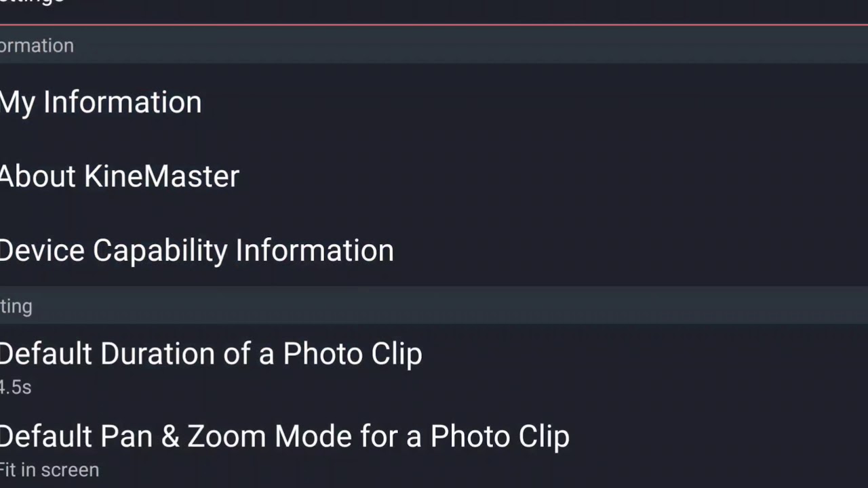Select the Pan & Zoom Mode setting row
Viewport: 868px width, 488px height.
point(434,448)
